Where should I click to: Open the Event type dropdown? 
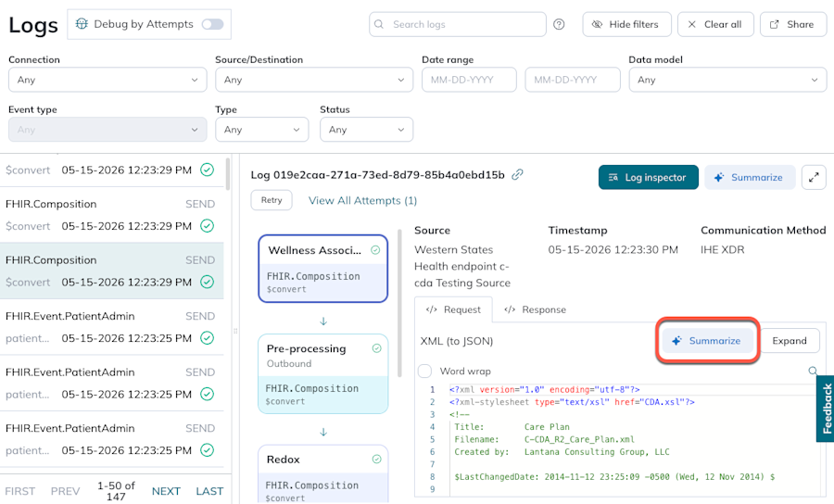[x=107, y=130]
